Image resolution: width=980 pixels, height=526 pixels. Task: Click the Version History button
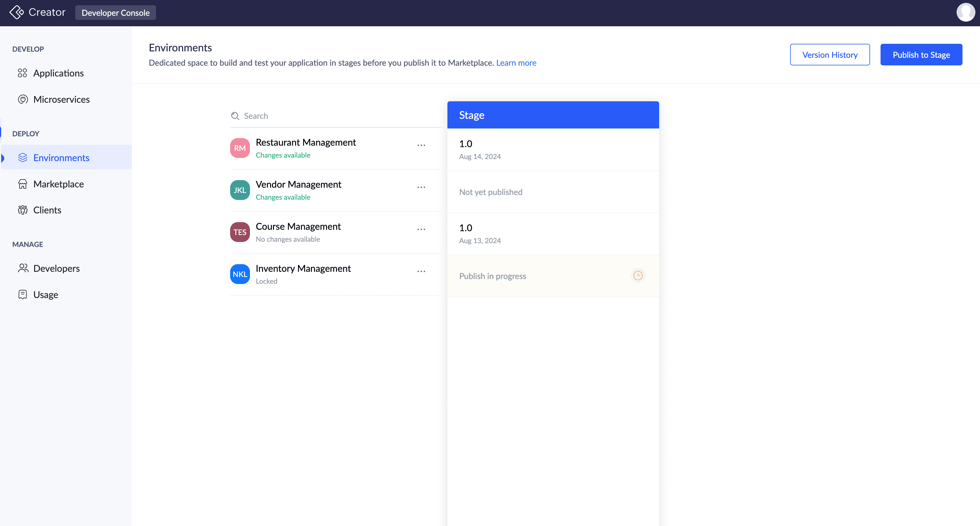(829, 55)
